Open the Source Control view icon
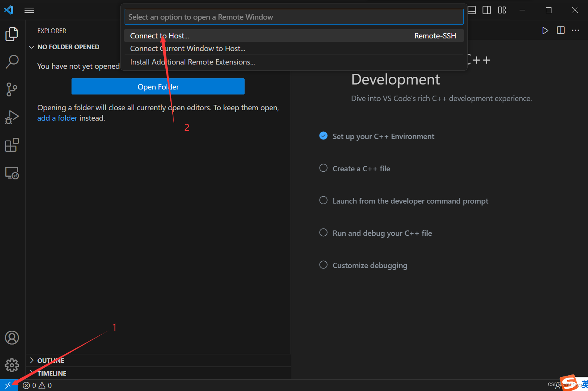The image size is (588, 391). [12, 89]
